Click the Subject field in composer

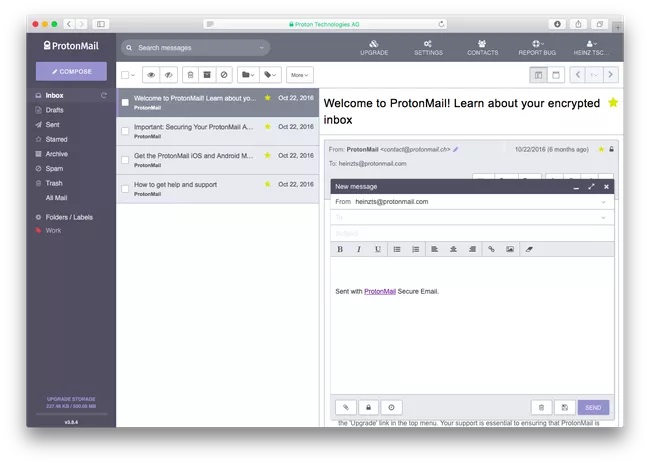(x=472, y=233)
